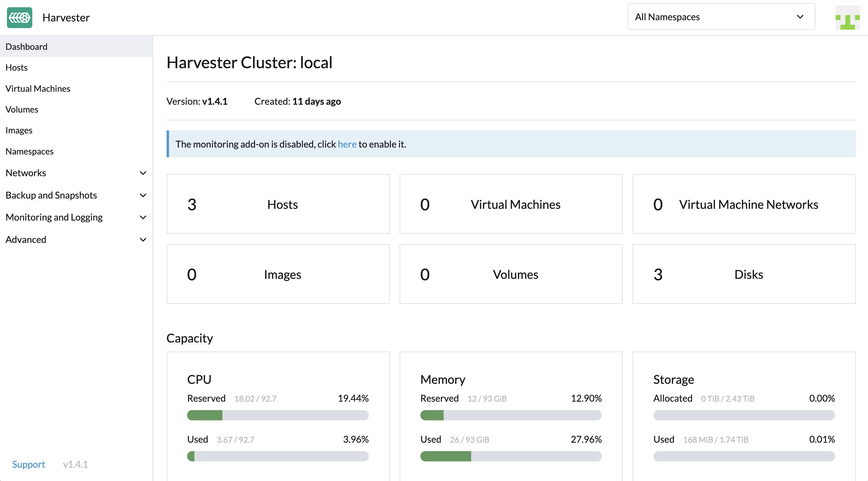Click the Harvester product name in header

66,18
